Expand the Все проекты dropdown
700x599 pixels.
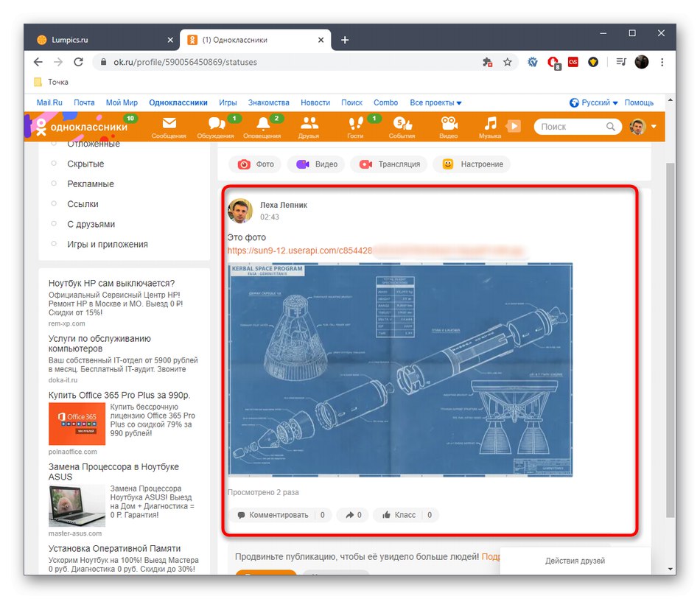pyautogui.click(x=435, y=102)
